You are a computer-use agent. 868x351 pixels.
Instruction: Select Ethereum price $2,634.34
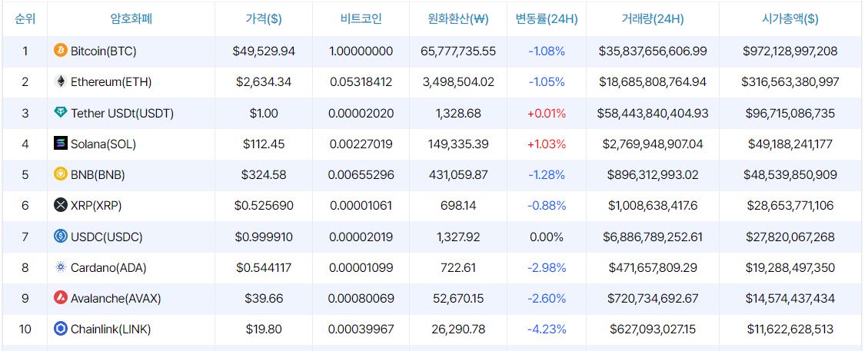[264, 82]
